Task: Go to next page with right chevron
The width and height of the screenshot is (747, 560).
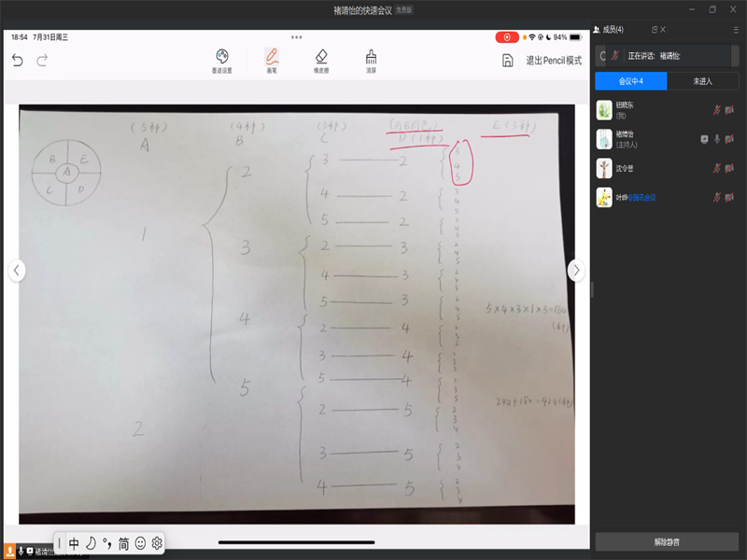Action: (x=576, y=270)
